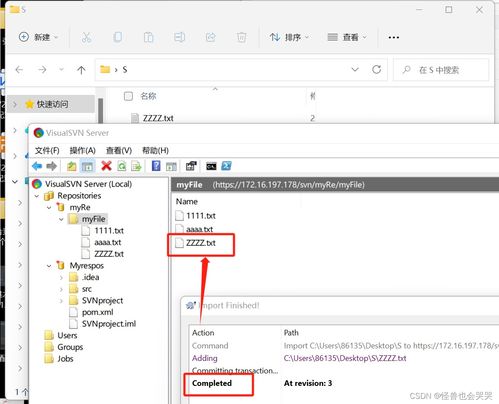The width and height of the screenshot is (499, 404).
Task: Select the Groups node
Action: point(70,347)
